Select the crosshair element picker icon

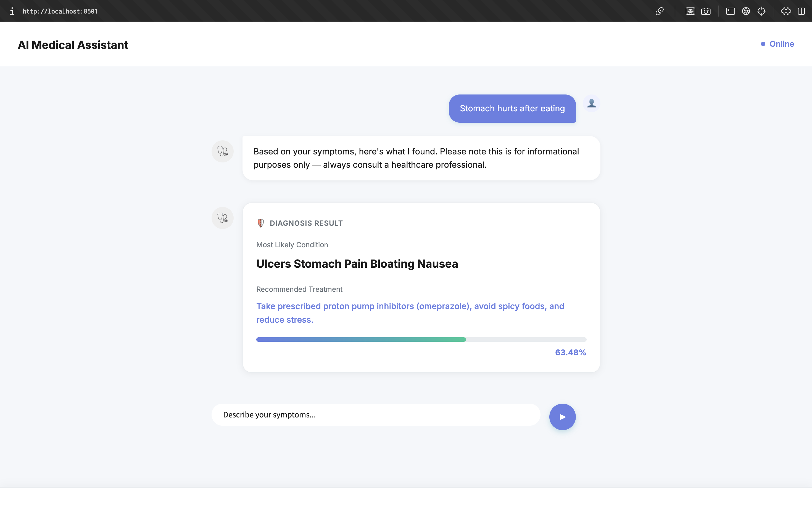click(x=762, y=11)
